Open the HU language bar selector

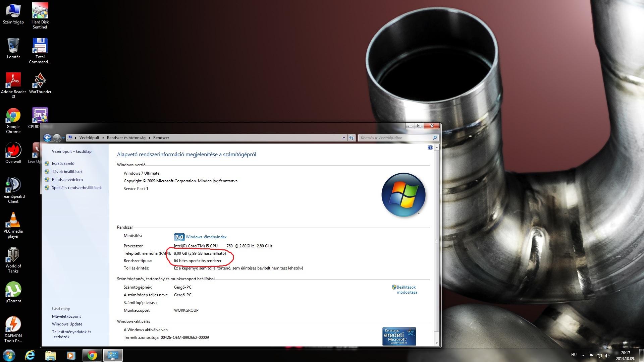574,355
